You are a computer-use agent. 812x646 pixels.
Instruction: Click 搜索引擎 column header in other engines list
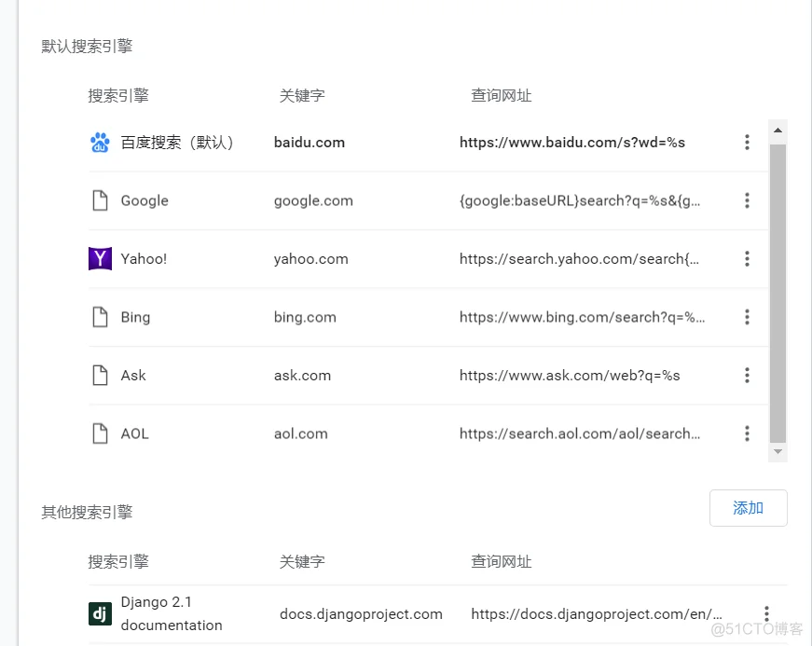coord(118,561)
